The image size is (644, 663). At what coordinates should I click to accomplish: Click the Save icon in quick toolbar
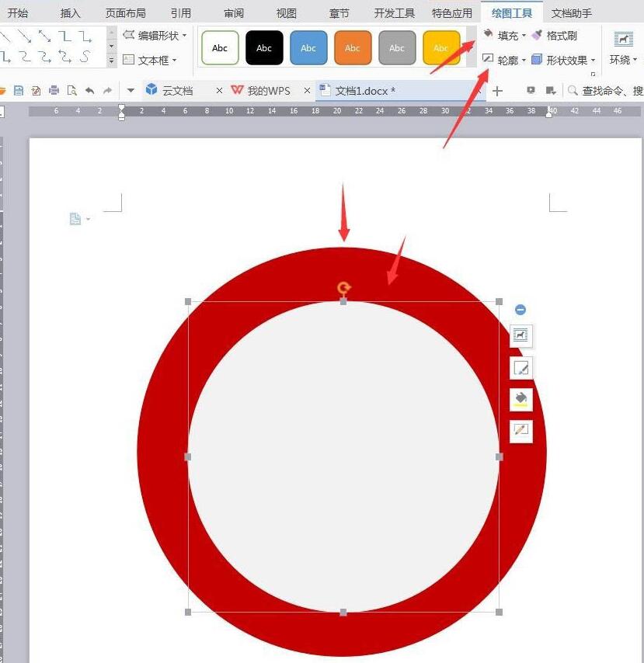[x=18, y=90]
